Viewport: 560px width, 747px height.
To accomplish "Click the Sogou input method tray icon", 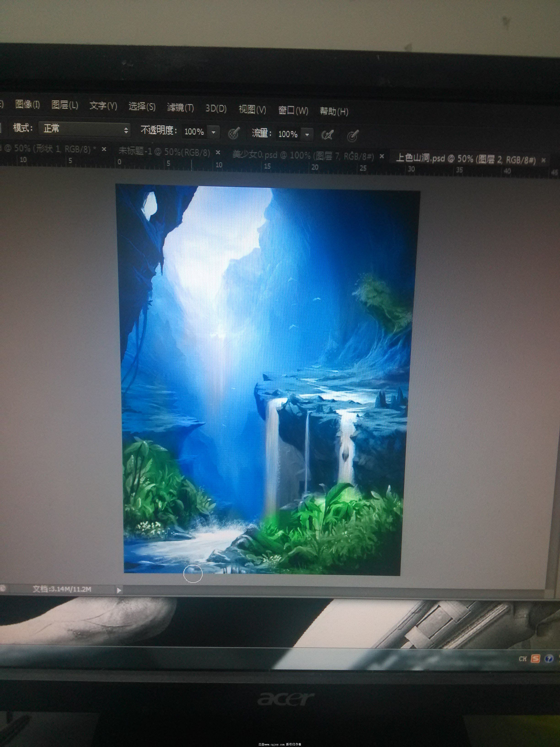I will [535, 658].
